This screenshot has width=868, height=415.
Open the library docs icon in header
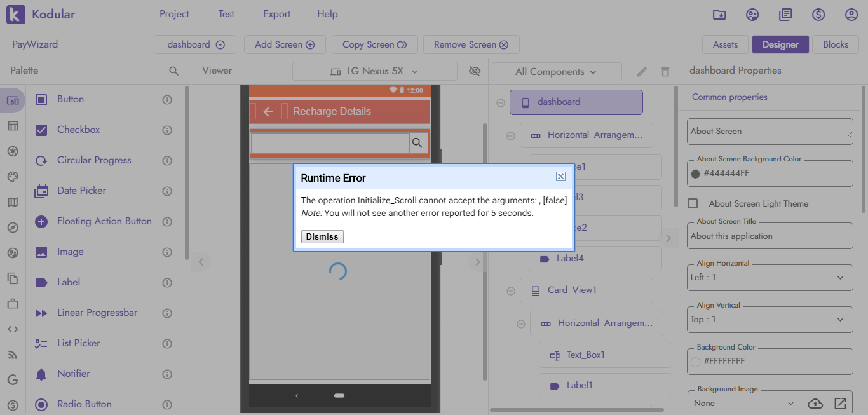[785, 15]
